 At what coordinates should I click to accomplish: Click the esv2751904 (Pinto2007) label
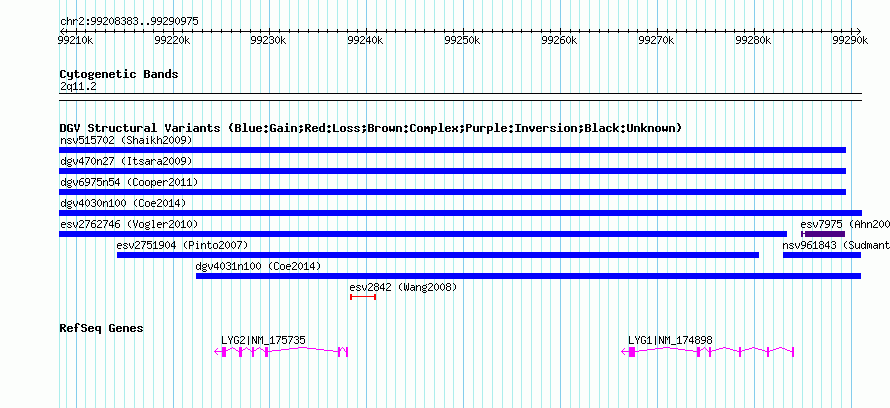pos(183,245)
